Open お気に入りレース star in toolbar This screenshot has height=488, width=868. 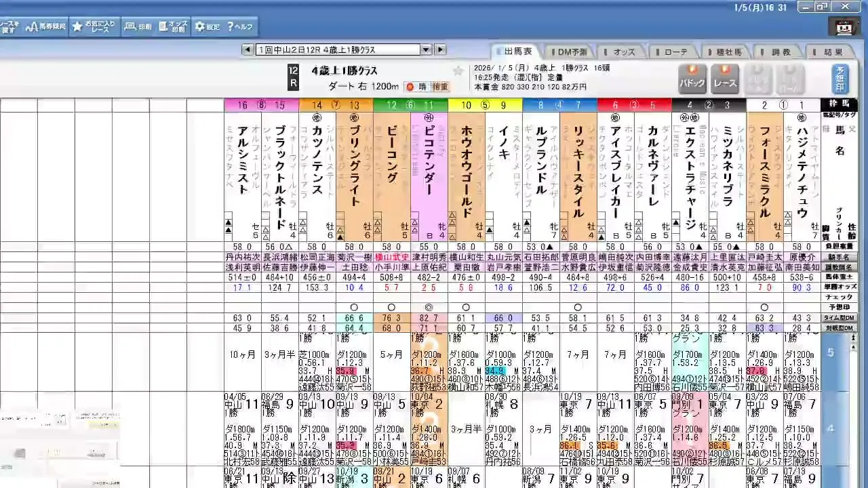point(95,26)
